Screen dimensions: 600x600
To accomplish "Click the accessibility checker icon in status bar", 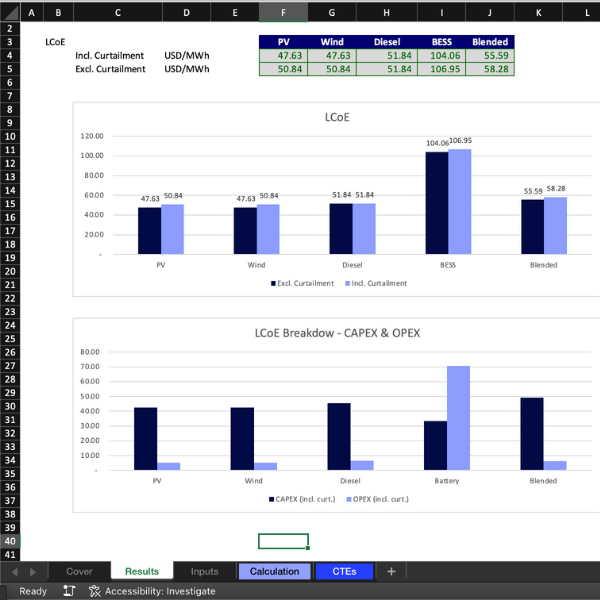I will tap(94, 591).
